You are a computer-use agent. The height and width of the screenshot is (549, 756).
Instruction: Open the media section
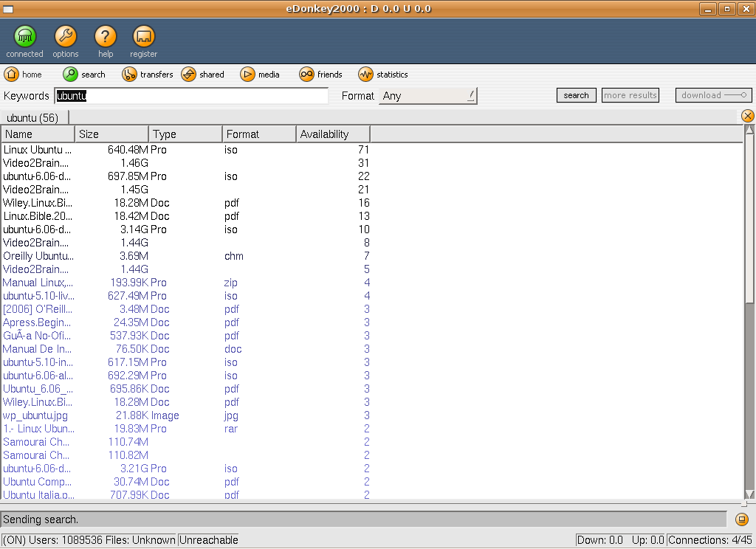pos(259,75)
